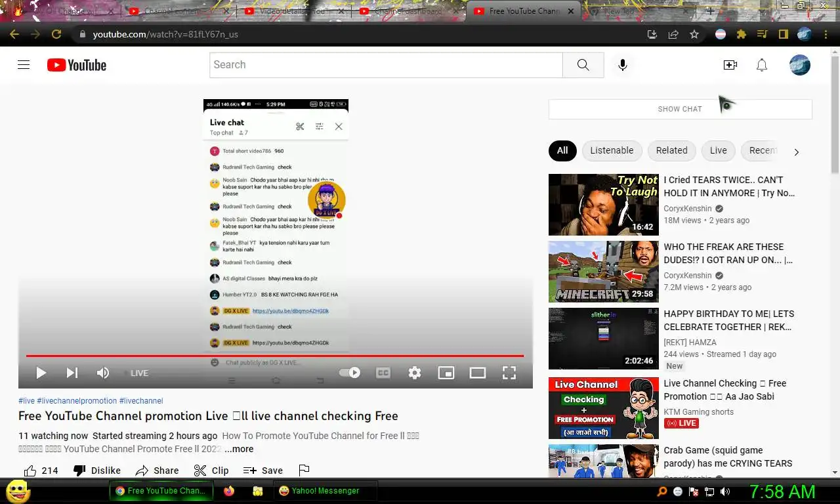Open the Extensions puzzle icon
Viewport: 840px width, 504px height.
tap(741, 34)
